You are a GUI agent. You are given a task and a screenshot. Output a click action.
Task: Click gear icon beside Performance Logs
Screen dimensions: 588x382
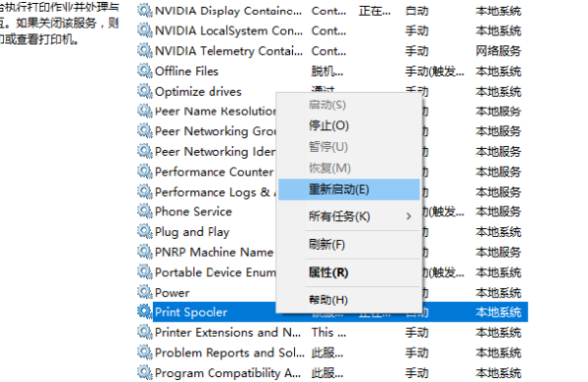click(x=145, y=192)
